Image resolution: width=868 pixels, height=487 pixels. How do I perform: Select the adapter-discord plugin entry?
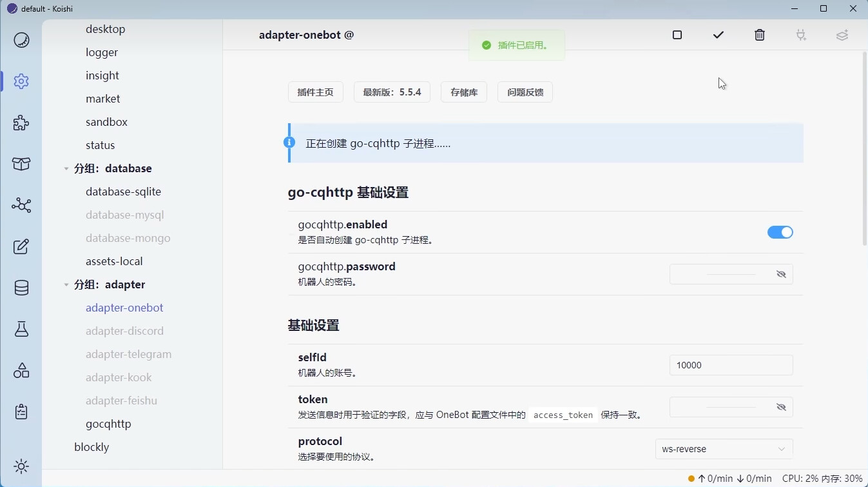124,331
